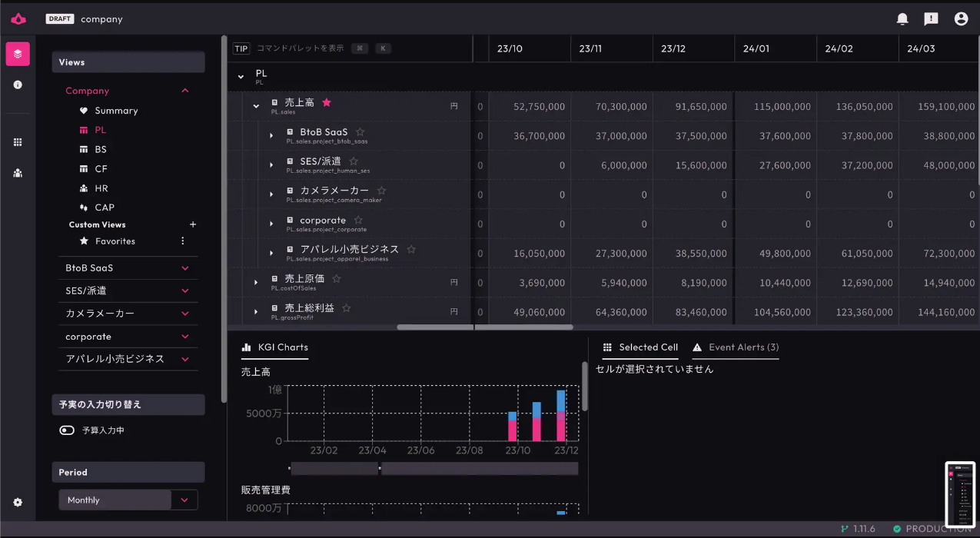Image resolution: width=980 pixels, height=538 pixels.
Task: Collapse the Company section chevron
Action: 184,91
